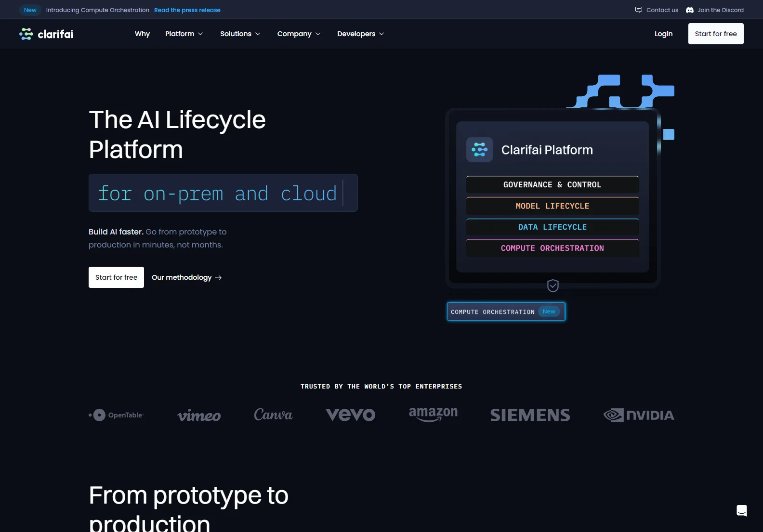Click the typed 'for on-prem and cloud' box
This screenshot has width=763, height=532.
click(223, 193)
